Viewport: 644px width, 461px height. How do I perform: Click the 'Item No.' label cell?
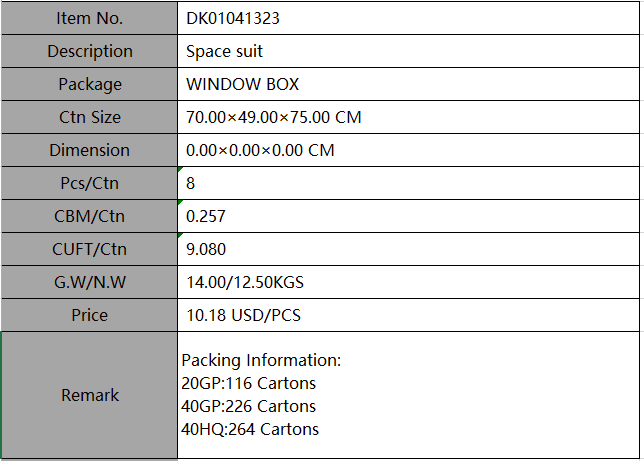pos(90,18)
